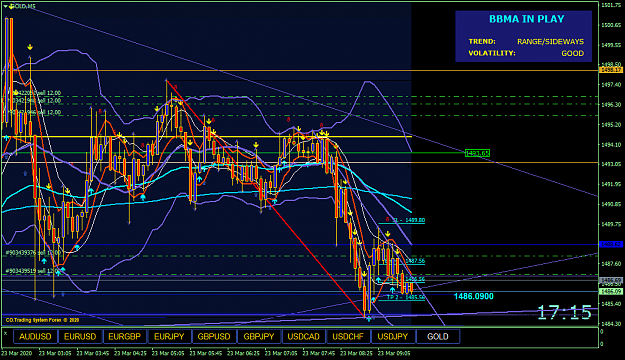Click the TREND: label
This screenshot has width=625, height=360.
point(482,41)
